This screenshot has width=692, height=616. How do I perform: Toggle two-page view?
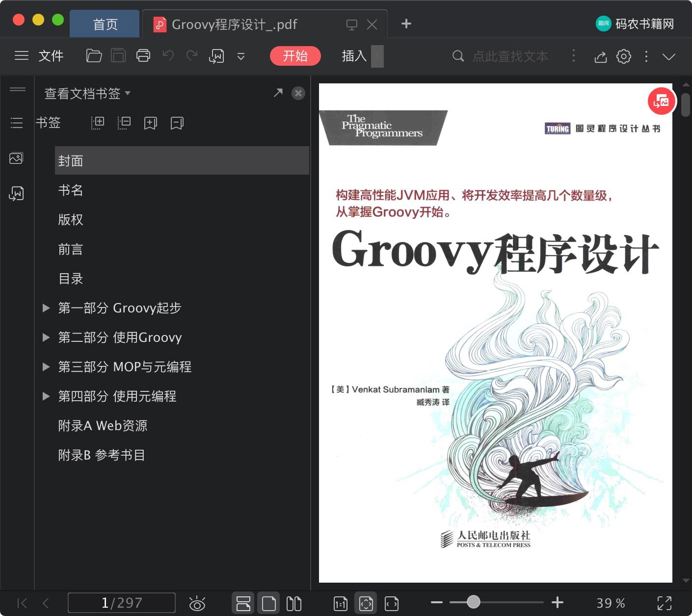pos(294,603)
